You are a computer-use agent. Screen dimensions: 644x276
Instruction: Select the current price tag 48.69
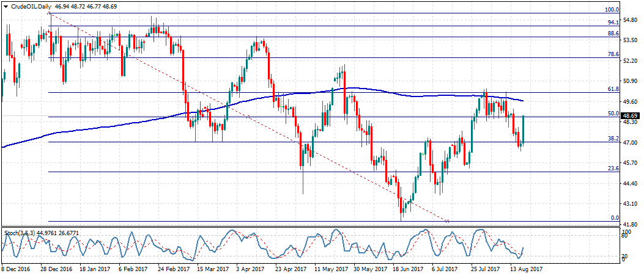click(630, 115)
